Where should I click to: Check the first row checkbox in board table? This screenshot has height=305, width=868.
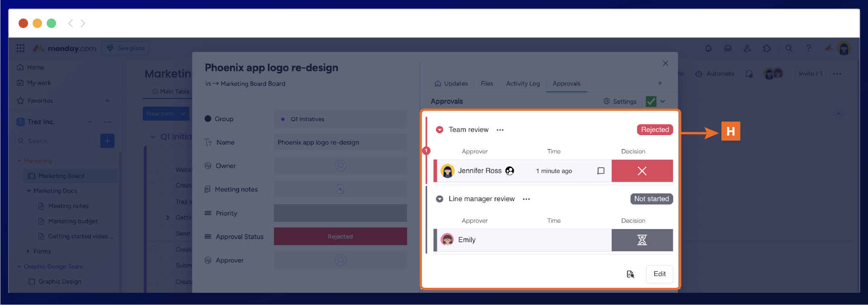pyautogui.click(x=154, y=154)
